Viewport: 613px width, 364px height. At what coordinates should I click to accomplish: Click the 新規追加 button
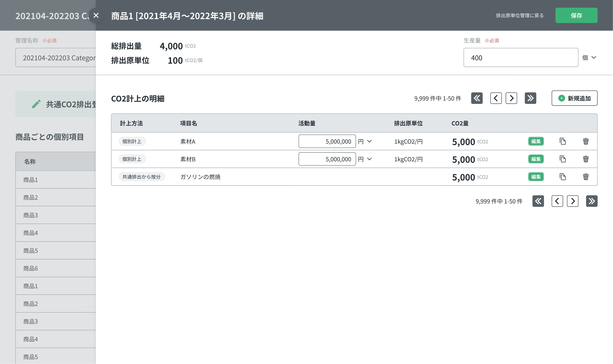pos(574,98)
